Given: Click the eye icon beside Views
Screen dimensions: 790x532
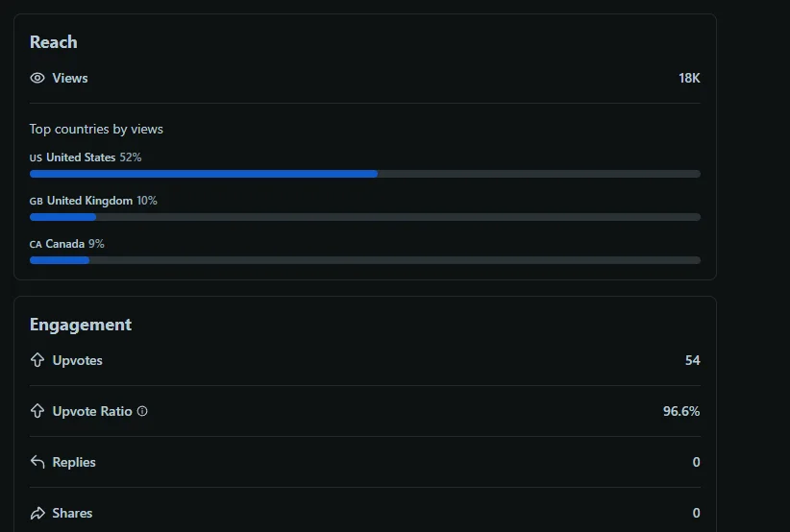Looking at the screenshot, I should (x=37, y=78).
